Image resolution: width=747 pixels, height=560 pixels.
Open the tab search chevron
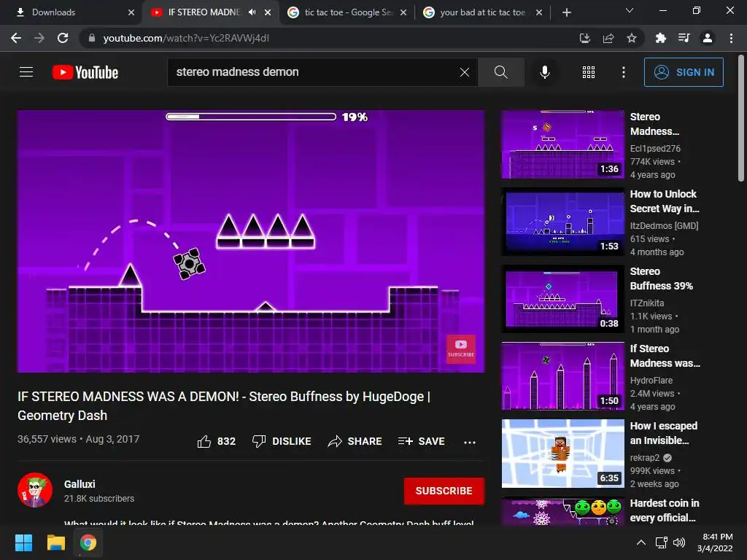(630, 10)
